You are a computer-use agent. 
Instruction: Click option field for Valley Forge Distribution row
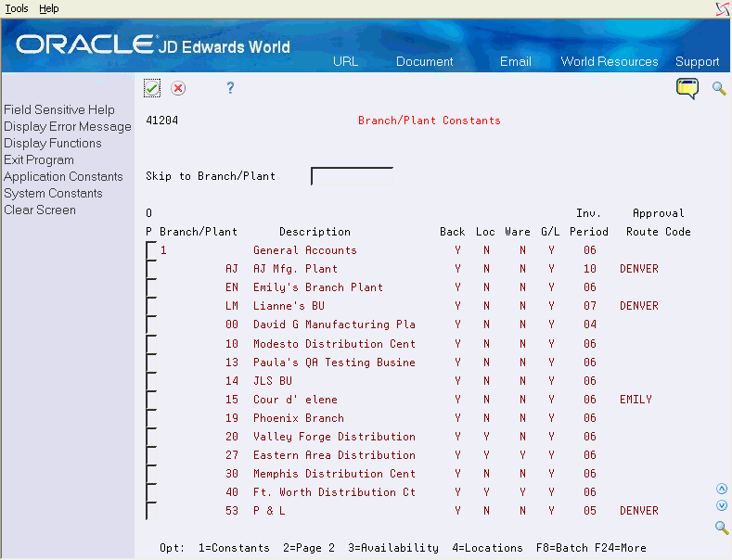[x=151, y=438]
